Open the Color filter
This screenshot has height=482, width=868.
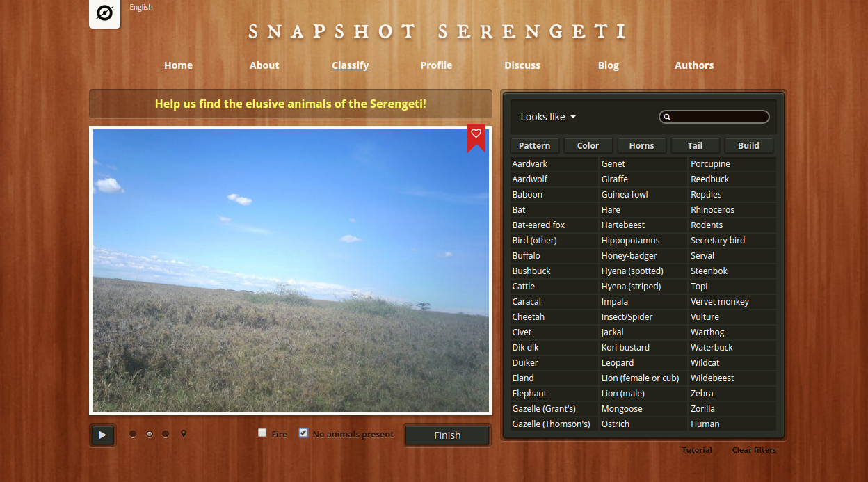tap(588, 145)
